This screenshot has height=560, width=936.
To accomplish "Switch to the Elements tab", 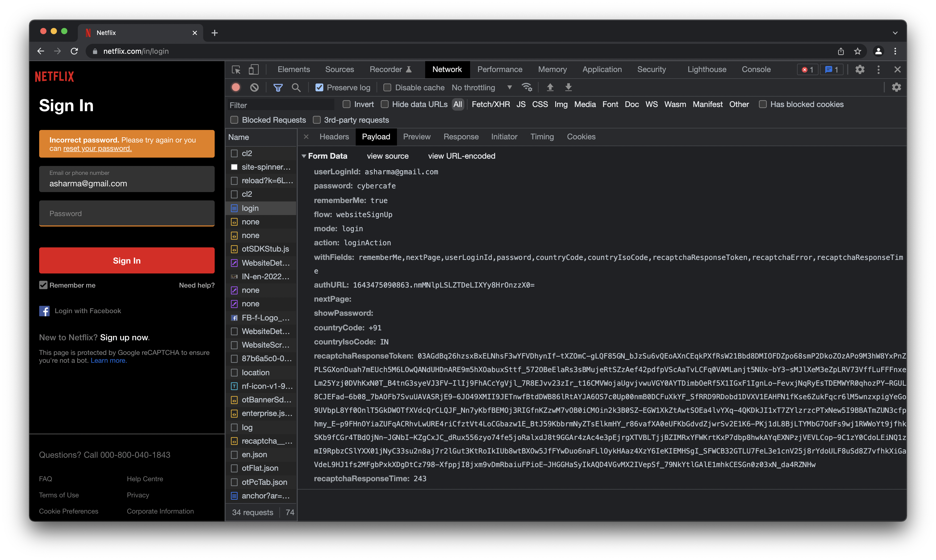I will (293, 69).
